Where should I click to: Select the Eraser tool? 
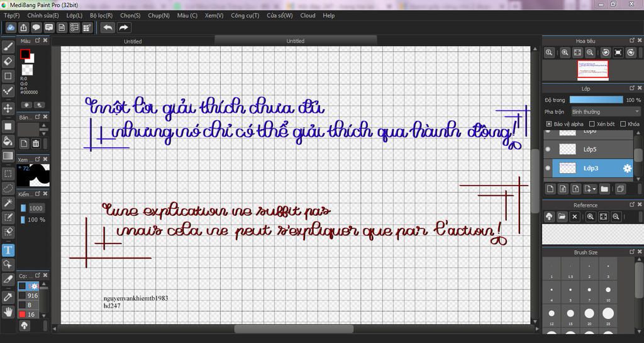[x=8, y=61]
